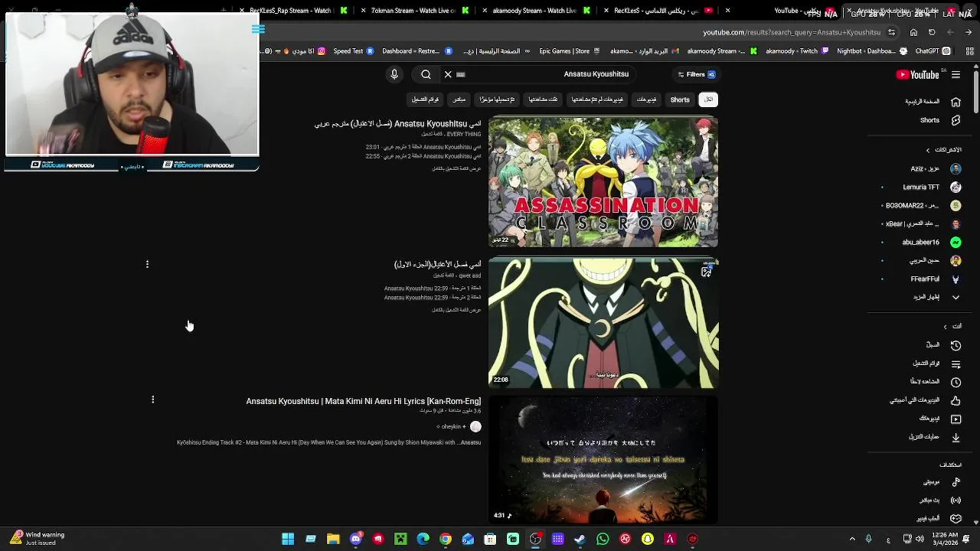Open Chrome from the taskbar
Screen dimensions: 980x551
(x=446, y=539)
